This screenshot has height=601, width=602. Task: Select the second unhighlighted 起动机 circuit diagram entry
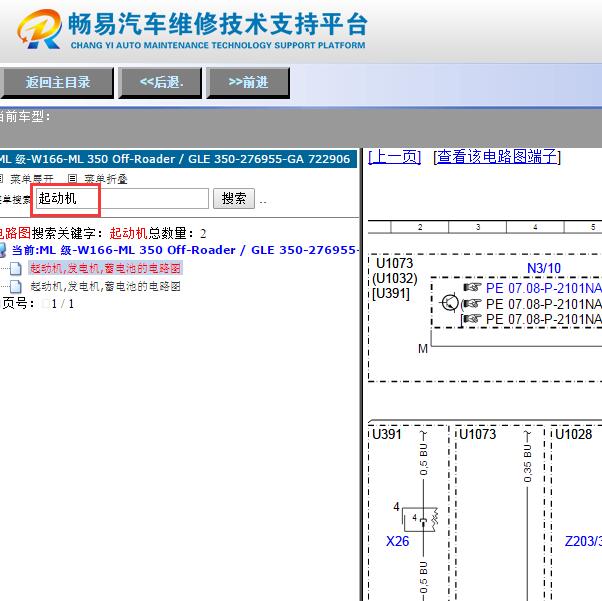pos(105,286)
